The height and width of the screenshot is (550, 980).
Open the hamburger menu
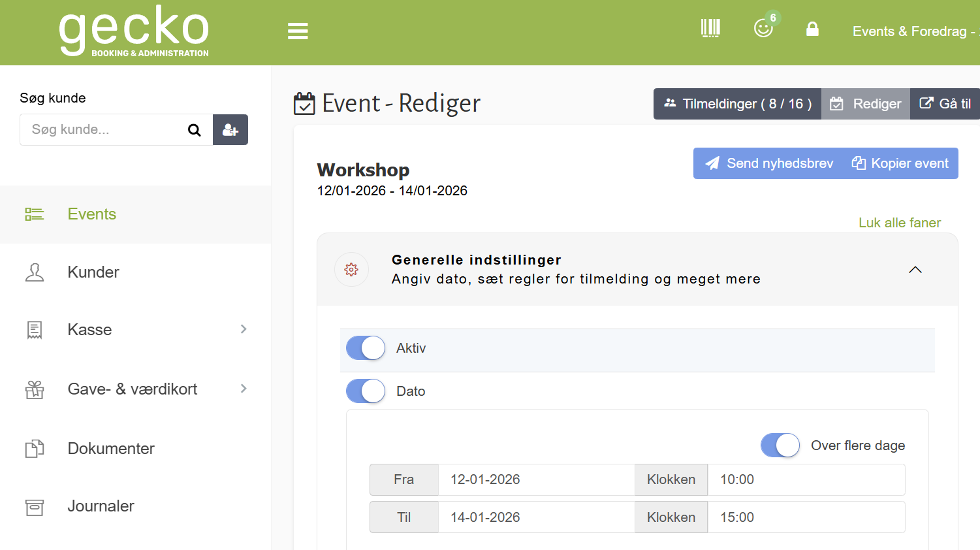[298, 31]
